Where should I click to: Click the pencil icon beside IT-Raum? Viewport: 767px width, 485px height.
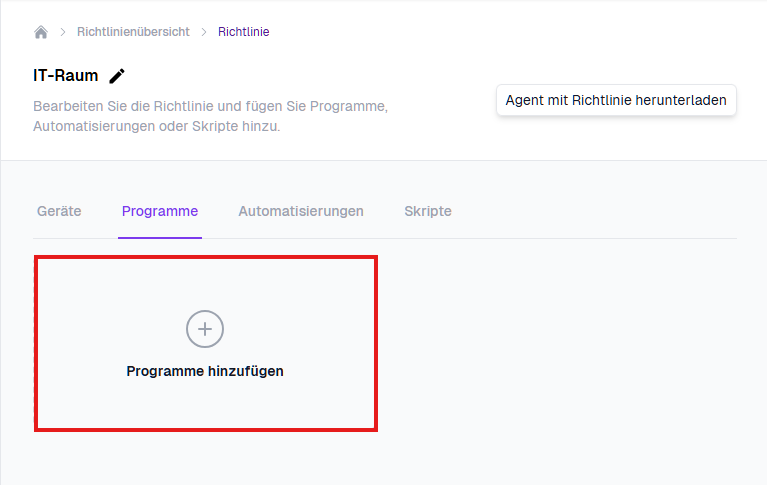point(118,76)
